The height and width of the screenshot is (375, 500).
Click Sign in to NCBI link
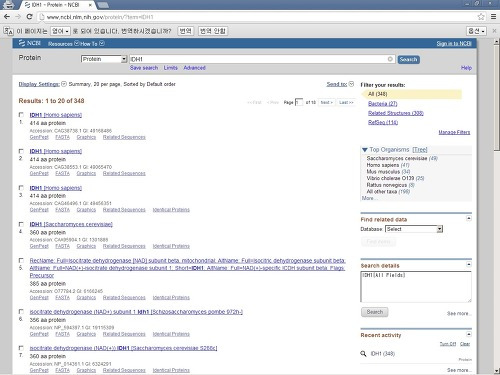pyautogui.click(x=454, y=44)
